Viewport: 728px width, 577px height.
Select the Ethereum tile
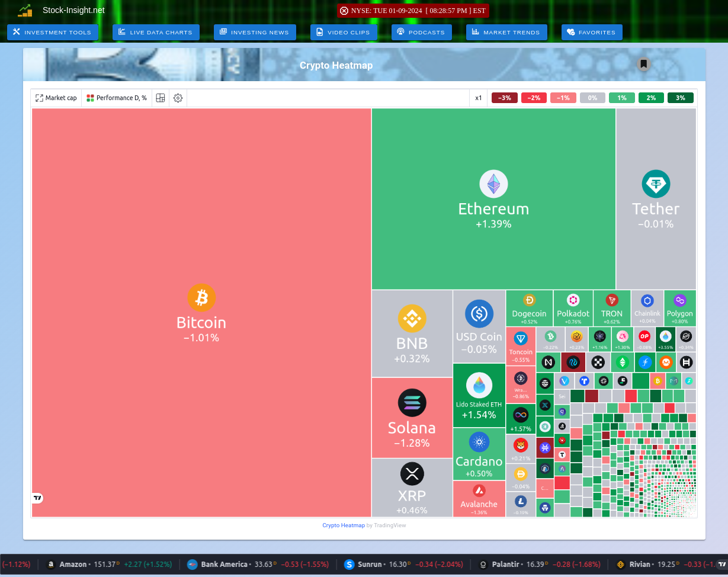point(493,199)
